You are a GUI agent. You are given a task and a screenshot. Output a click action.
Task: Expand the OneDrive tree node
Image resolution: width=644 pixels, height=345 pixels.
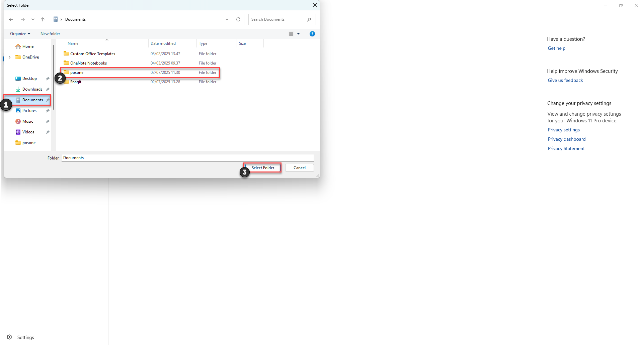coord(9,57)
